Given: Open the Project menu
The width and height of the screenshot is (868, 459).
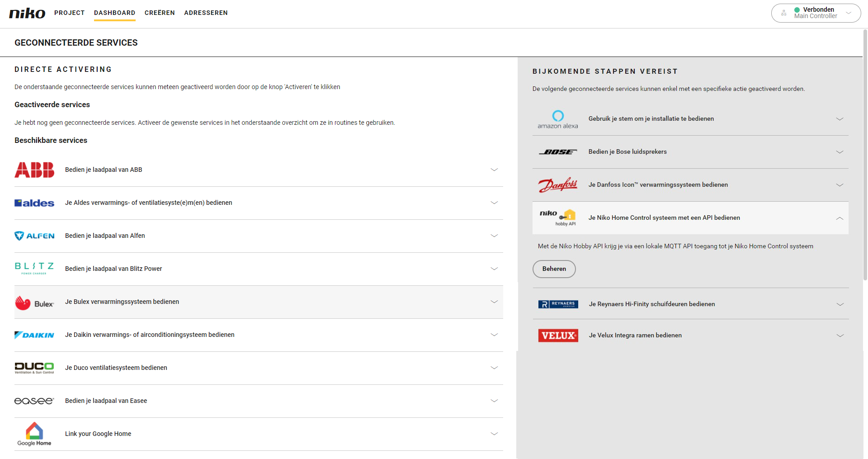Looking at the screenshot, I should (x=70, y=13).
